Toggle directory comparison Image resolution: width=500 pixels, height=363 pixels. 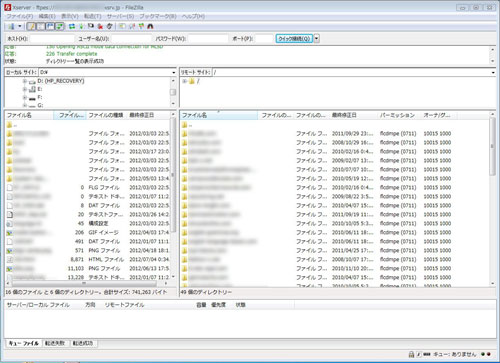click(132, 26)
